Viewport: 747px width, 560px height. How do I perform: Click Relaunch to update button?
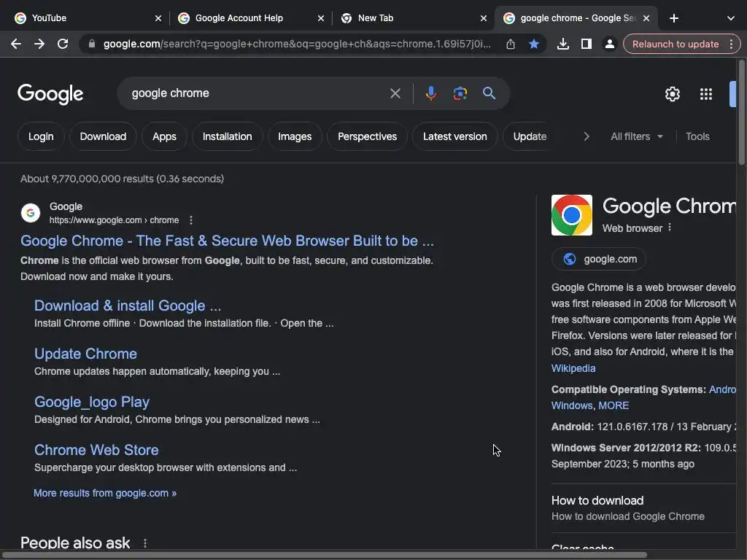(x=675, y=44)
